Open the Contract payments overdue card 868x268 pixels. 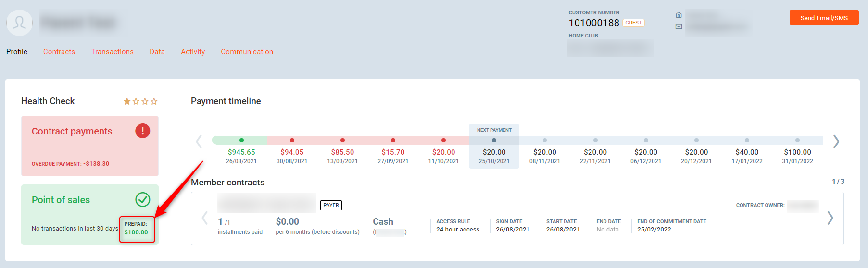[89, 146]
